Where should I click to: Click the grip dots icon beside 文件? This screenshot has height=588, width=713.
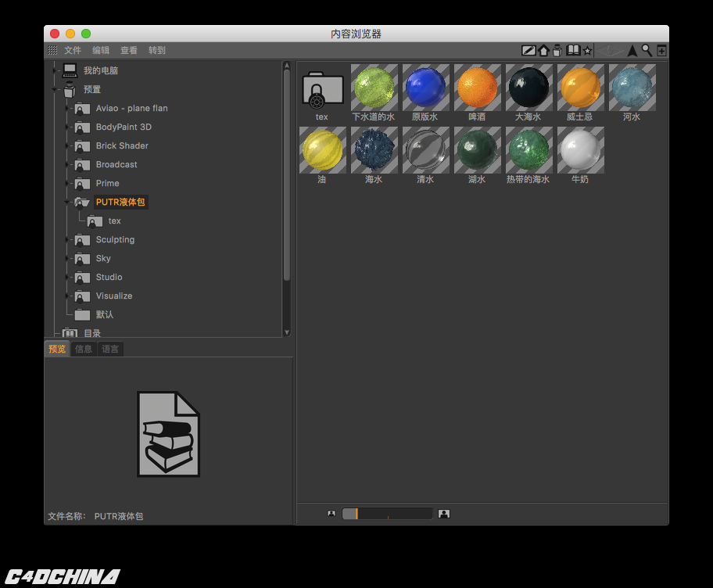(x=52, y=50)
